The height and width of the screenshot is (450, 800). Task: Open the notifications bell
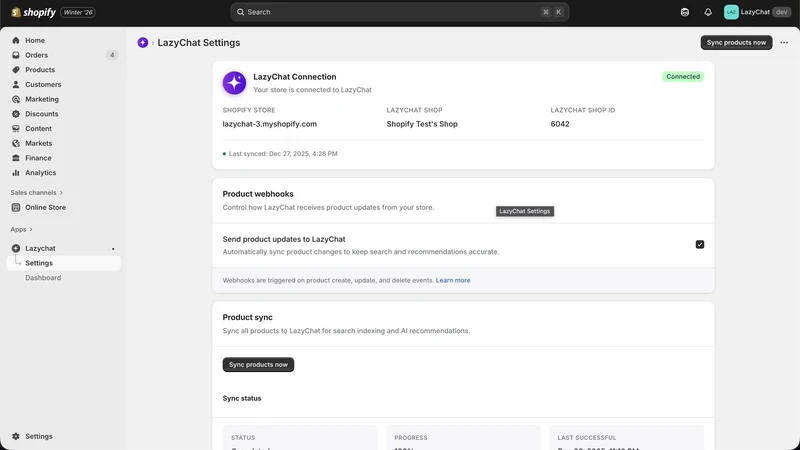(708, 12)
